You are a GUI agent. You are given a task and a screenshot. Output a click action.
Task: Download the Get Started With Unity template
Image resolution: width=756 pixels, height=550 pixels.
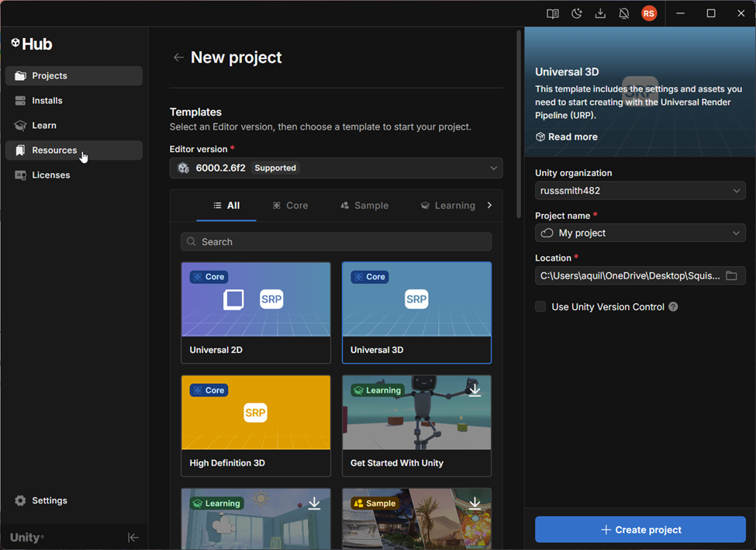click(475, 389)
